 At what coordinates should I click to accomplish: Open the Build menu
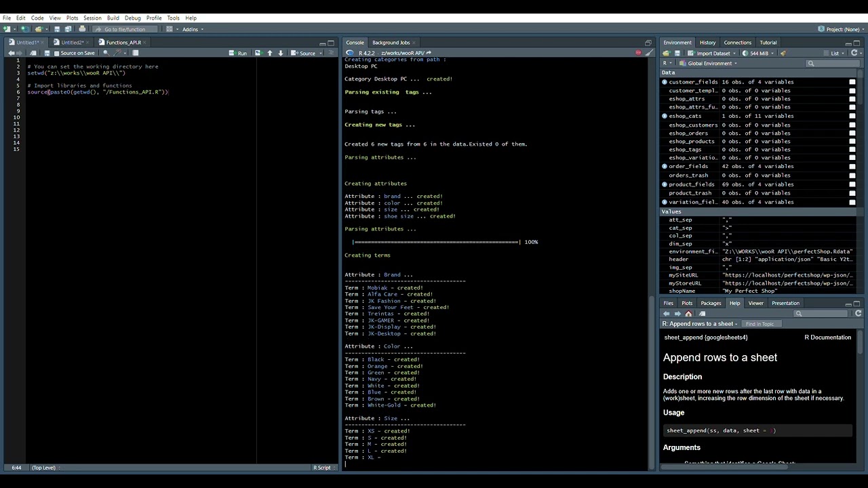[113, 18]
